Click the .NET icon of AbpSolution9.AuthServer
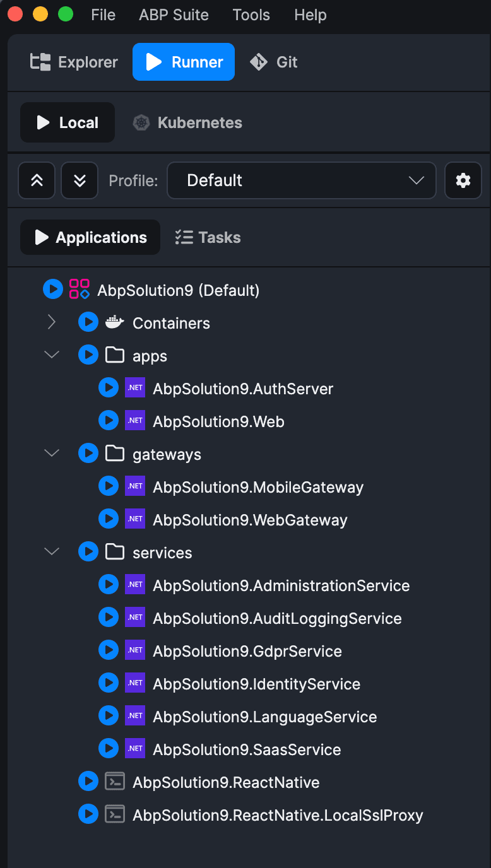This screenshot has height=868, width=491. click(135, 389)
